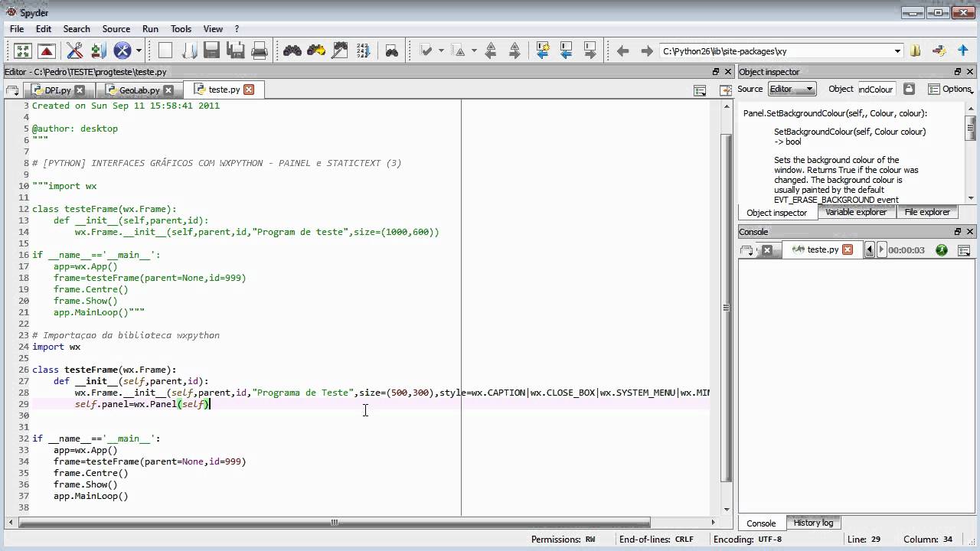Open the Tools menu
This screenshot has height=551, width=980.
pos(181,29)
